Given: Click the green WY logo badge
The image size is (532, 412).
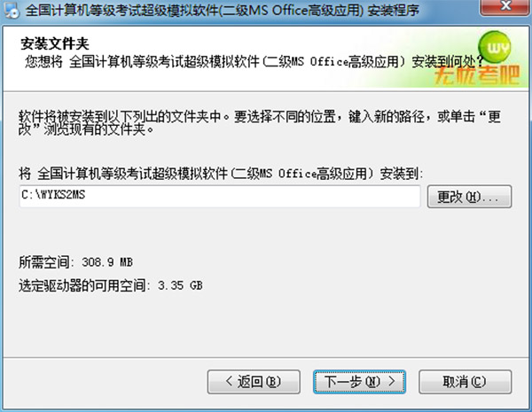Looking at the screenshot, I should click(x=495, y=47).
